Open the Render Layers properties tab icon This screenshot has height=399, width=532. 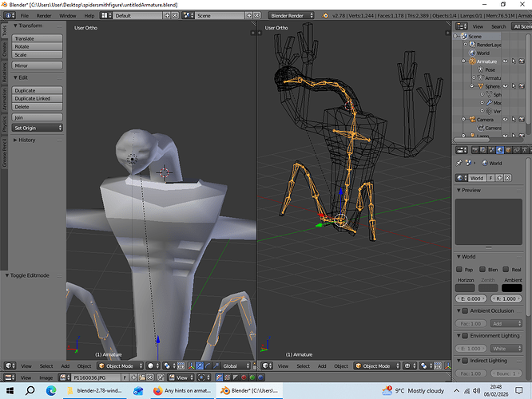[x=483, y=150]
